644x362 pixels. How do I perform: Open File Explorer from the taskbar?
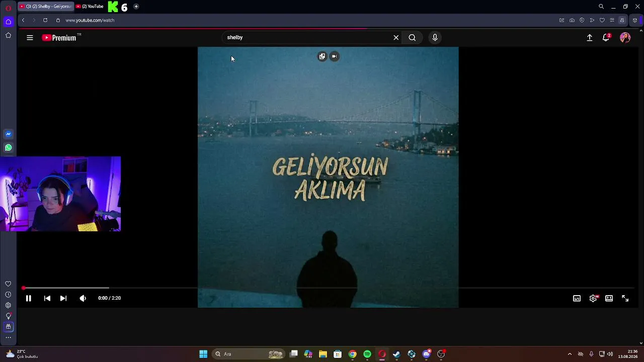tap(323, 354)
